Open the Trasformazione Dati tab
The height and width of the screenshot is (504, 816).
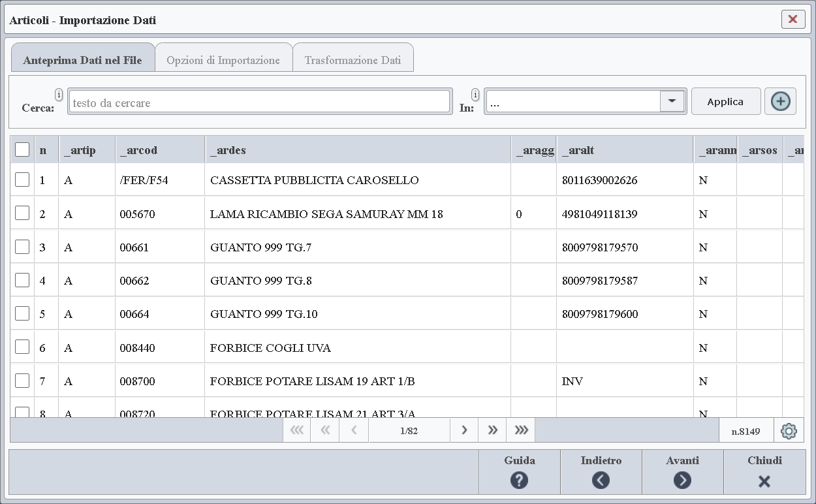pos(353,60)
